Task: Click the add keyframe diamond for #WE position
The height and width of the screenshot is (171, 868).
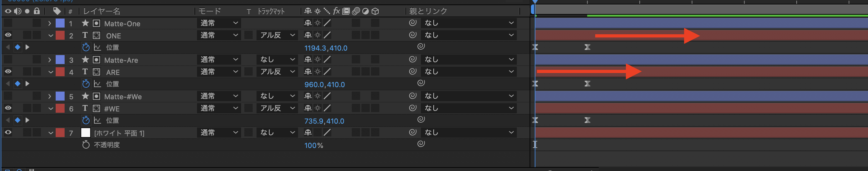Action: [x=18, y=120]
